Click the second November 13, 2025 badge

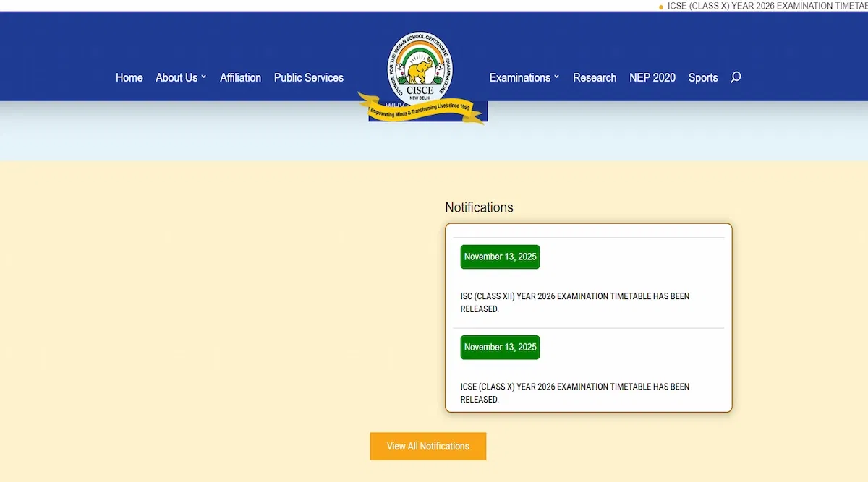(x=500, y=347)
